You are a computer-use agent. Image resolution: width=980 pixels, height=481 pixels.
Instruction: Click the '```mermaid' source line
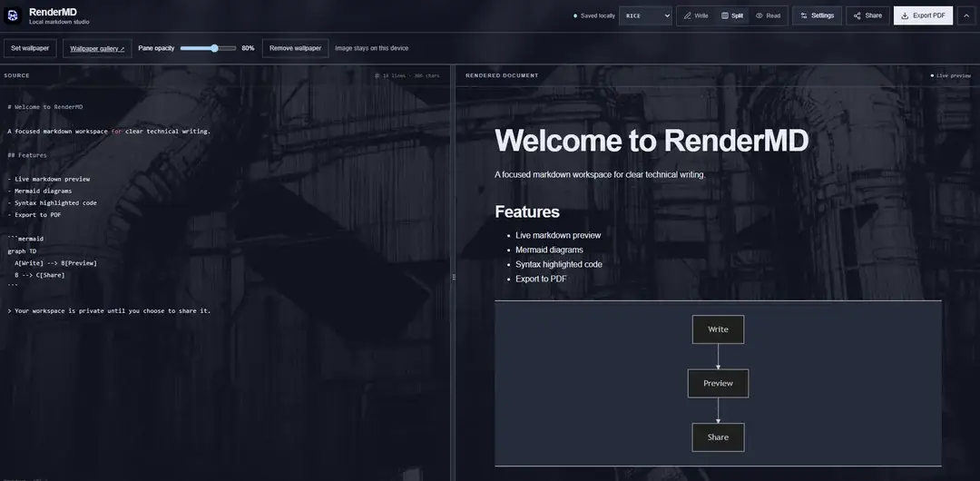pyautogui.click(x=25, y=239)
